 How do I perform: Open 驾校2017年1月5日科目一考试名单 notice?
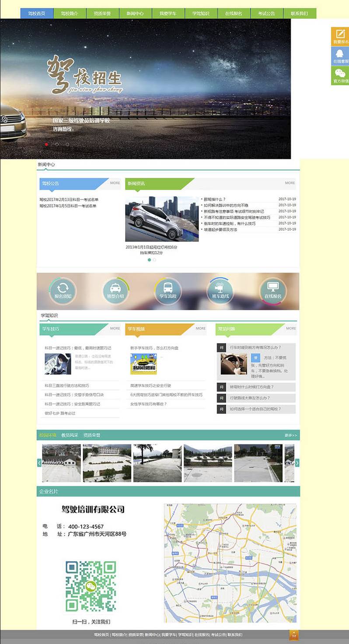click(68, 206)
